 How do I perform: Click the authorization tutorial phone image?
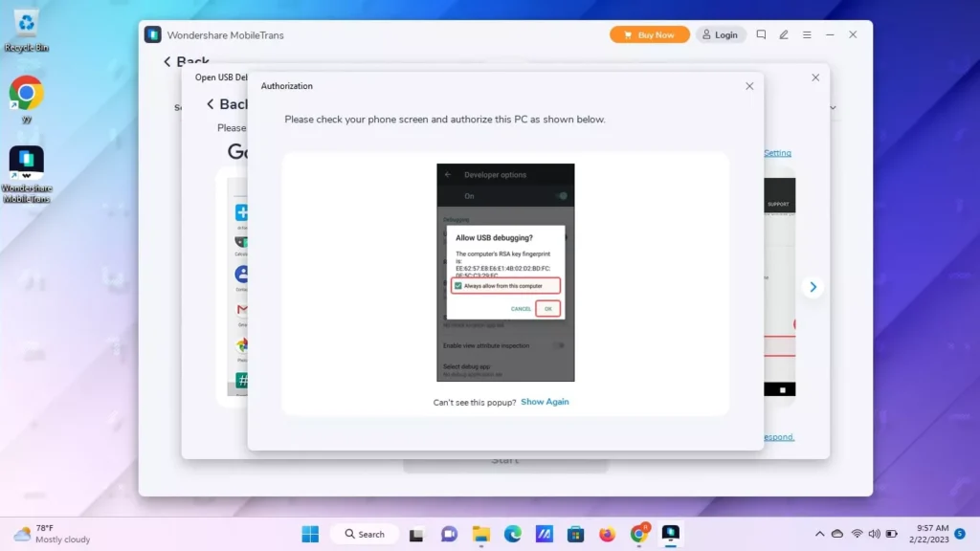505,273
